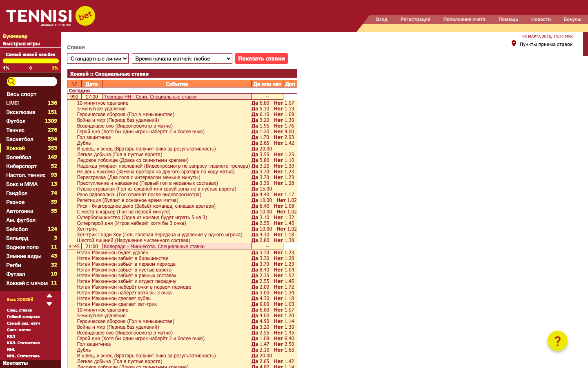Go to the Регистрация page
Screen dimensions: 588x368
[415, 19]
